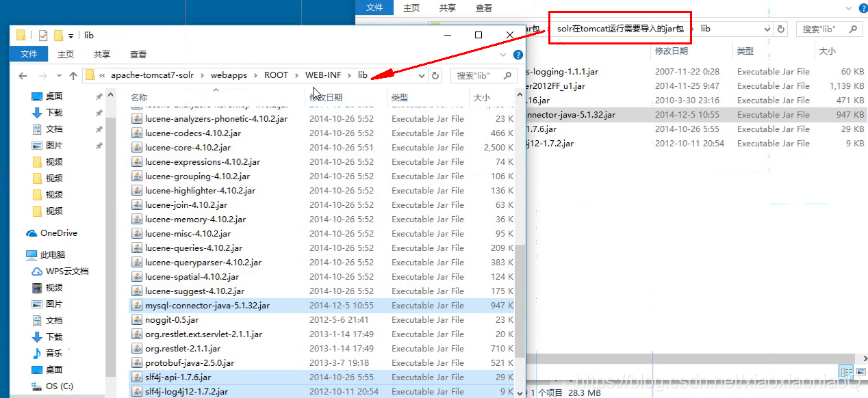Viewport: 868px width, 398px height.
Task: Sort by 大小 column in front window
Action: (x=482, y=98)
